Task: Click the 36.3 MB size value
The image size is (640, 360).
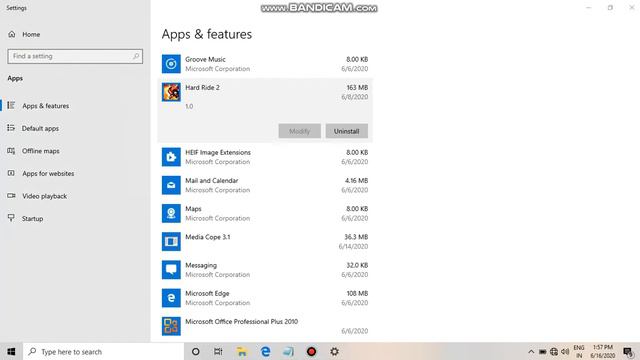Action: tap(356, 237)
